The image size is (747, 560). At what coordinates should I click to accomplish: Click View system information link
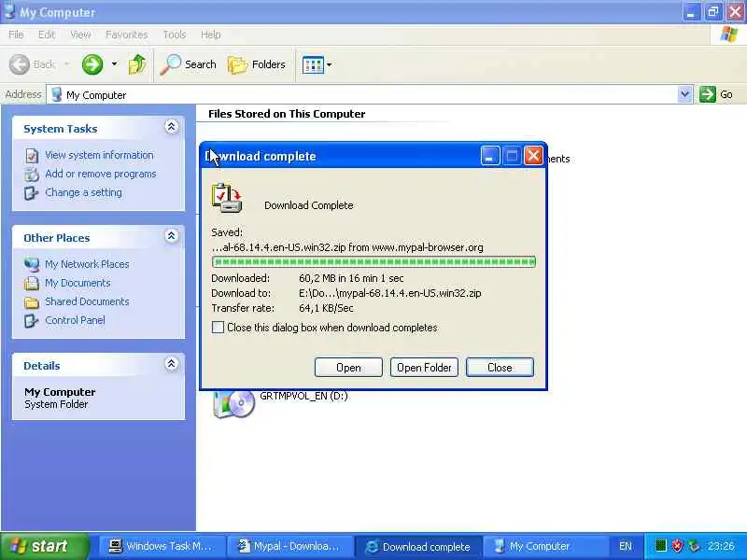(x=99, y=155)
